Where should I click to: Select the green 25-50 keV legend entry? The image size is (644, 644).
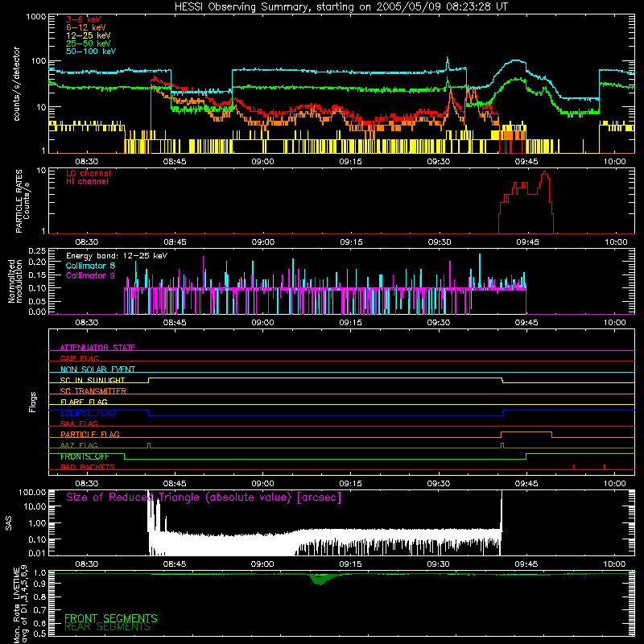(89, 43)
